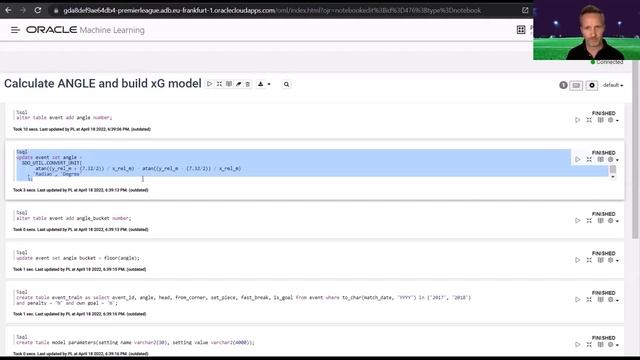The width and height of the screenshot is (640, 360).
Task: Click the floor(angle) update statement text
Action: coord(78,258)
